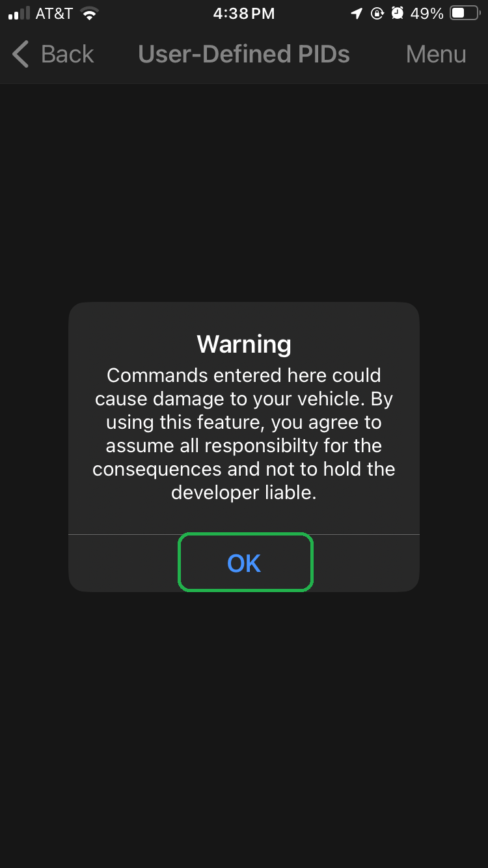Tap the Back chevron arrow
Viewport: 488px width, 868px height.
(x=20, y=54)
